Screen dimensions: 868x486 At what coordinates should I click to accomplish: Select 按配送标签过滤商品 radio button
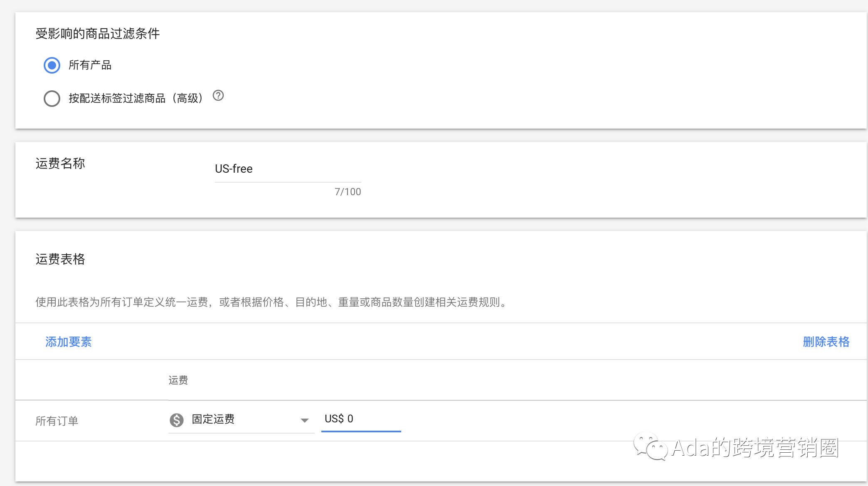pos(52,99)
